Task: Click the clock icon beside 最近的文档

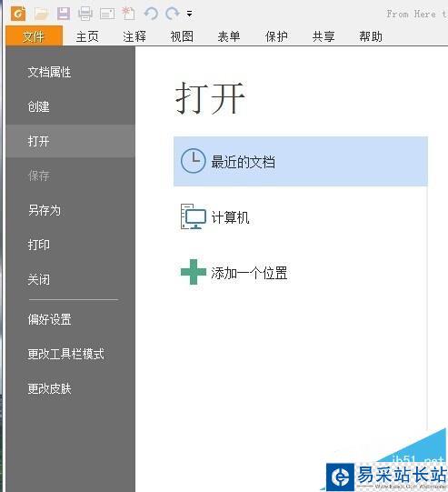Action: coord(194,161)
